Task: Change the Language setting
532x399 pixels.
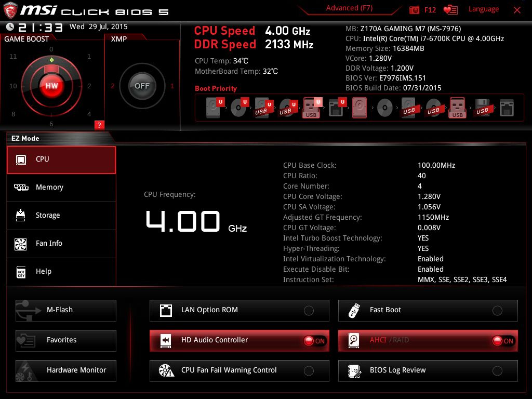Action: pos(484,9)
